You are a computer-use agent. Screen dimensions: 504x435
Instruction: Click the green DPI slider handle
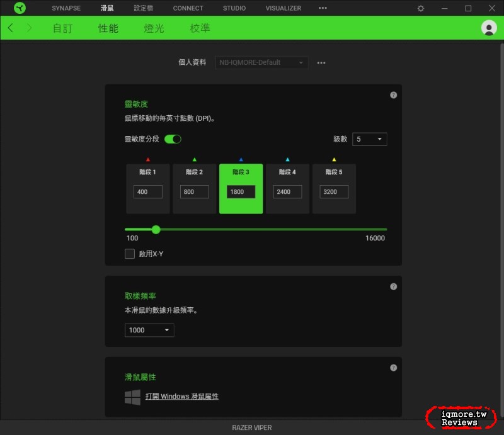156,230
